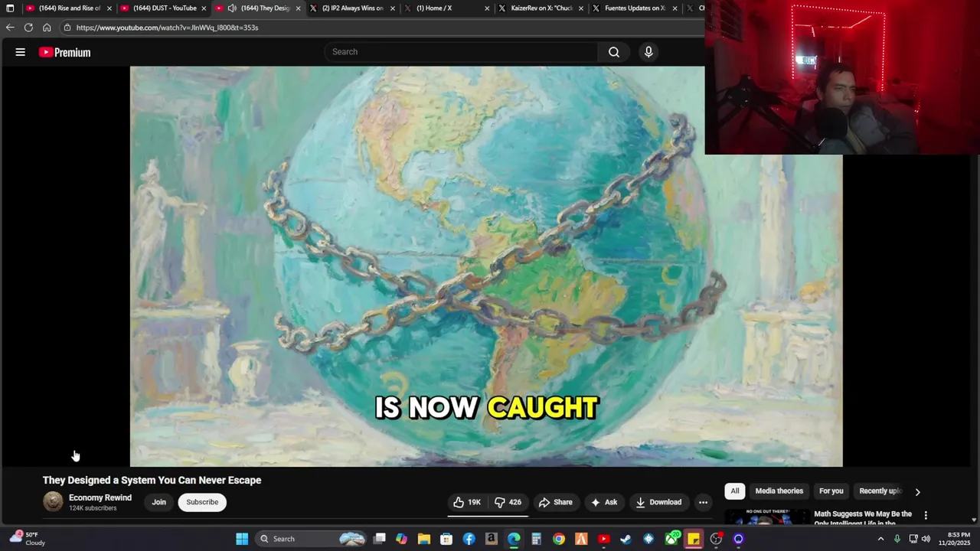The height and width of the screenshot is (551, 980).
Task: Open browser tab actions menu icon
Action: click(x=10, y=8)
